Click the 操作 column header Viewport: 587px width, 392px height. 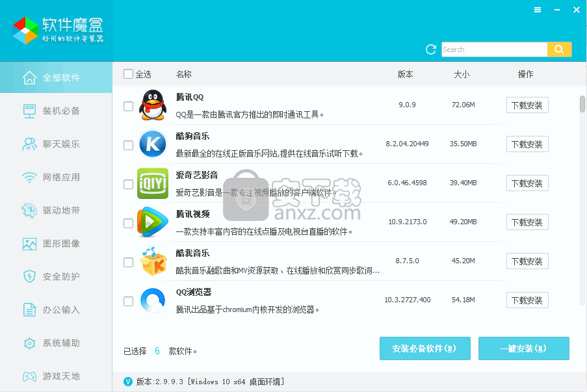pos(525,74)
